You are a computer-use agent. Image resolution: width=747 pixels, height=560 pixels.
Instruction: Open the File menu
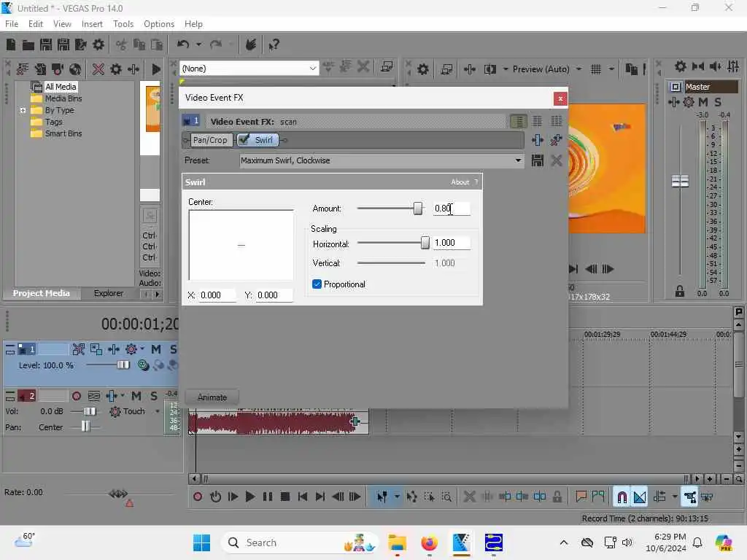pos(12,24)
